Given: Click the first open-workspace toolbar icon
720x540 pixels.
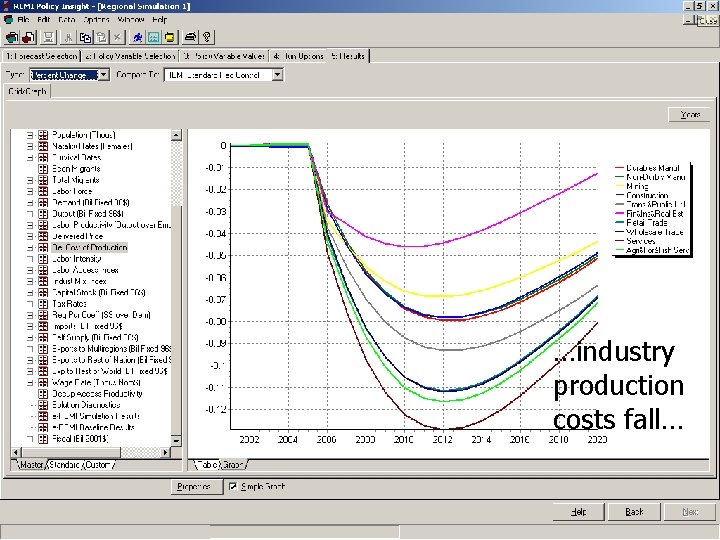Looking at the screenshot, I should 12,37.
